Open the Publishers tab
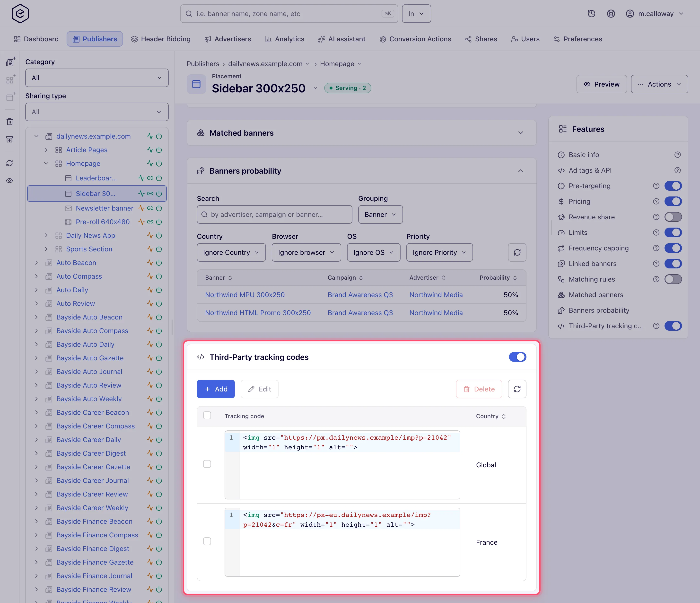Viewport: 700px width, 603px height. click(95, 39)
